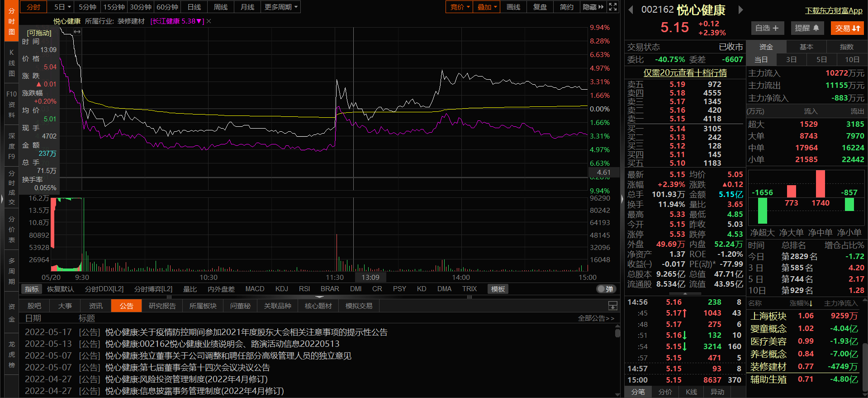Go to previous stock with left arrow
868x398 pixels.
click(631, 10)
